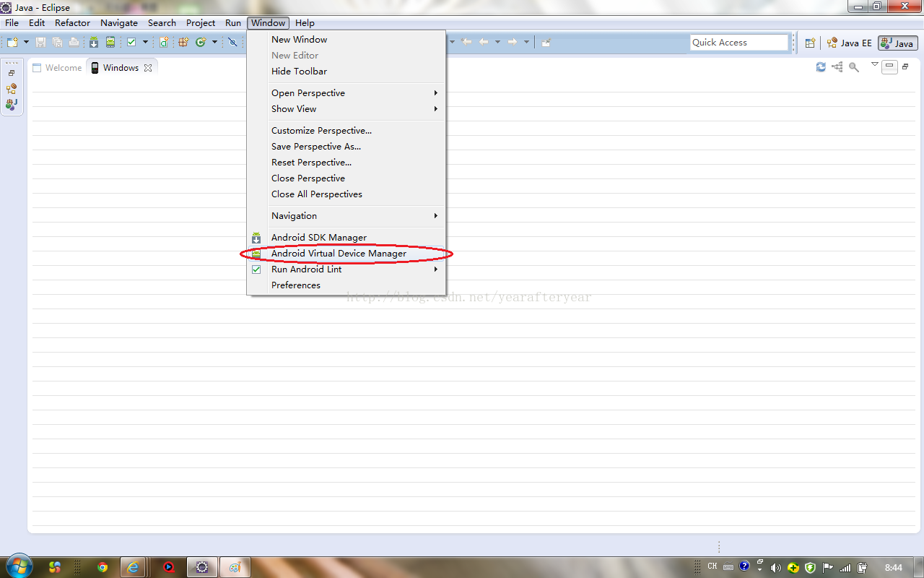Switch to the Welcome tab
This screenshot has height=578, width=924.
(57, 68)
